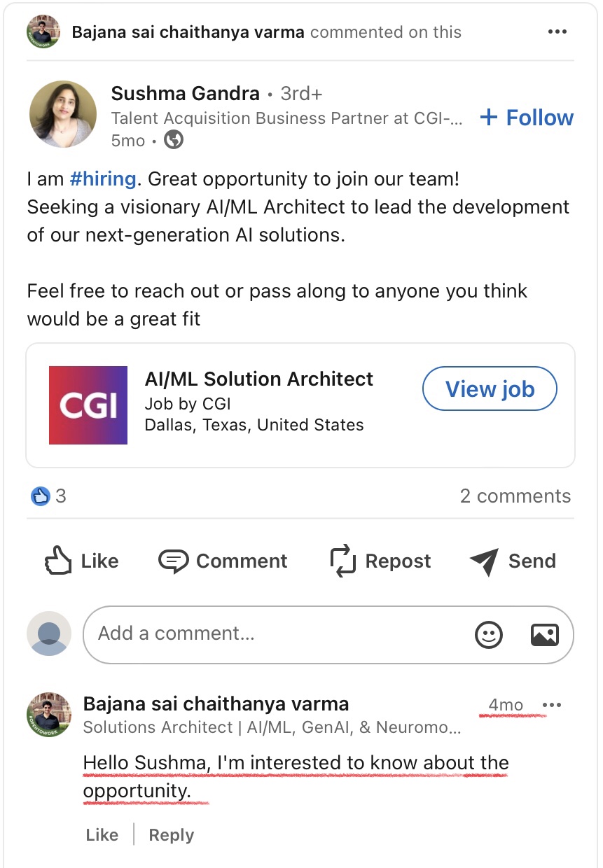The height and width of the screenshot is (868, 603).
Task: Click the Comment speech bubble icon
Action: click(x=174, y=561)
